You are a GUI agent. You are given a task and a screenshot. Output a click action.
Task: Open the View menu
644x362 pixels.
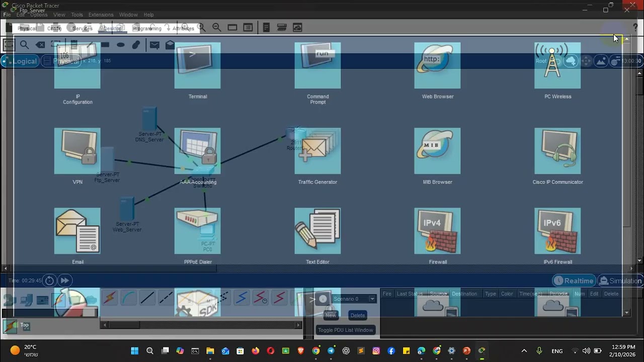pyautogui.click(x=59, y=15)
